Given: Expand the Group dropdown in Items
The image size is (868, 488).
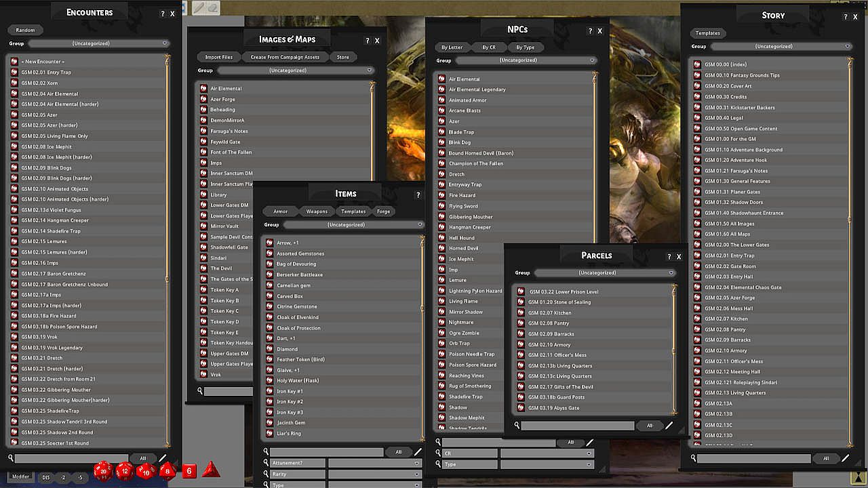Looking at the screenshot, I should [354, 224].
